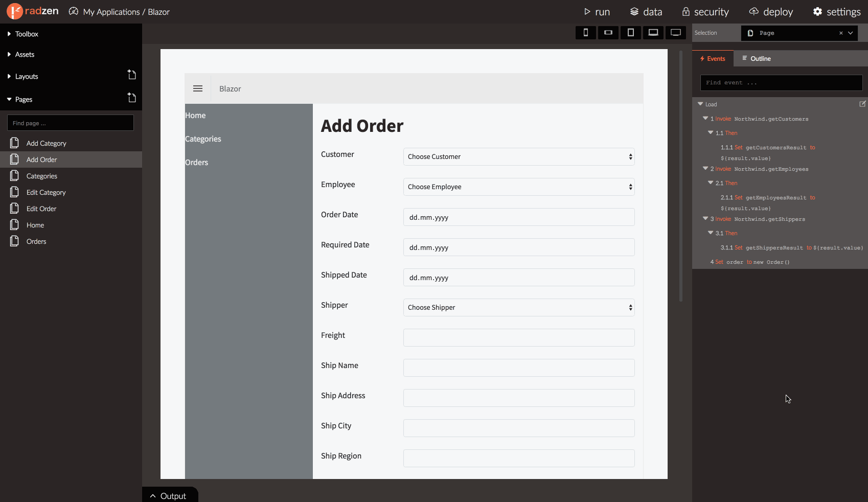Open the Selection Page dropdown
This screenshot has width=868, height=502.
click(x=851, y=33)
